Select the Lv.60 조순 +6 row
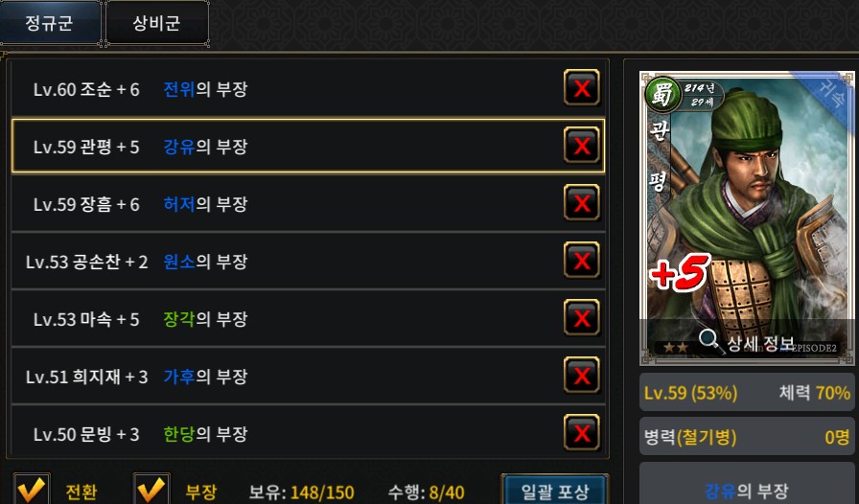Viewport: 859px width, 504px height. pyautogui.click(x=308, y=88)
